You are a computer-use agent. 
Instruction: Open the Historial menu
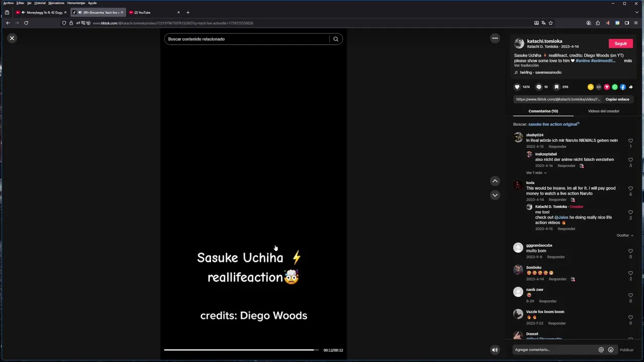click(x=40, y=3)
